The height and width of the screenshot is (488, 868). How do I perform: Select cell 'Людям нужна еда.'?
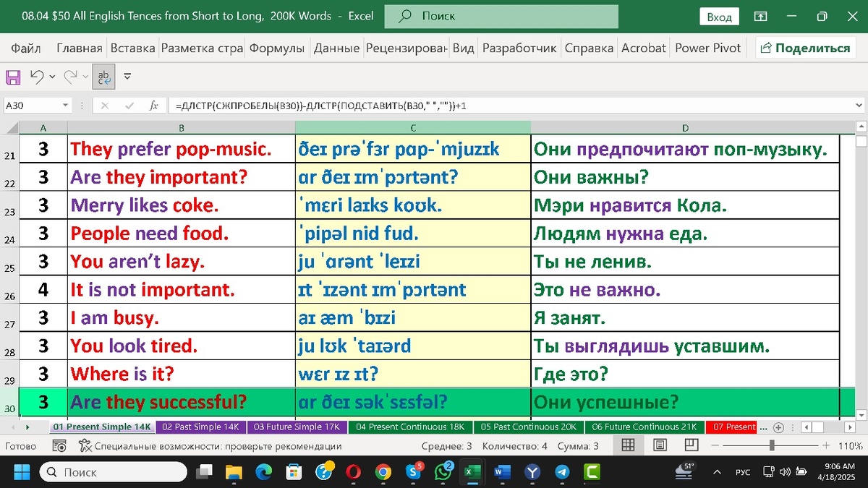click(x=685, y=234)
